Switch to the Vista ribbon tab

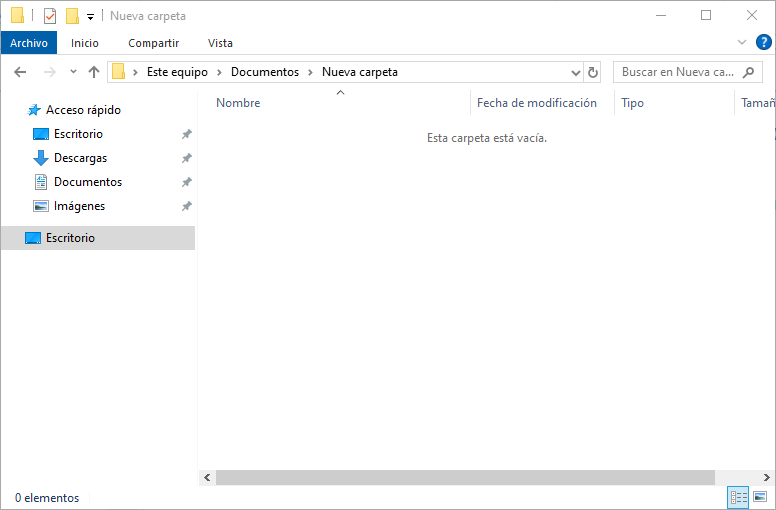220,43
